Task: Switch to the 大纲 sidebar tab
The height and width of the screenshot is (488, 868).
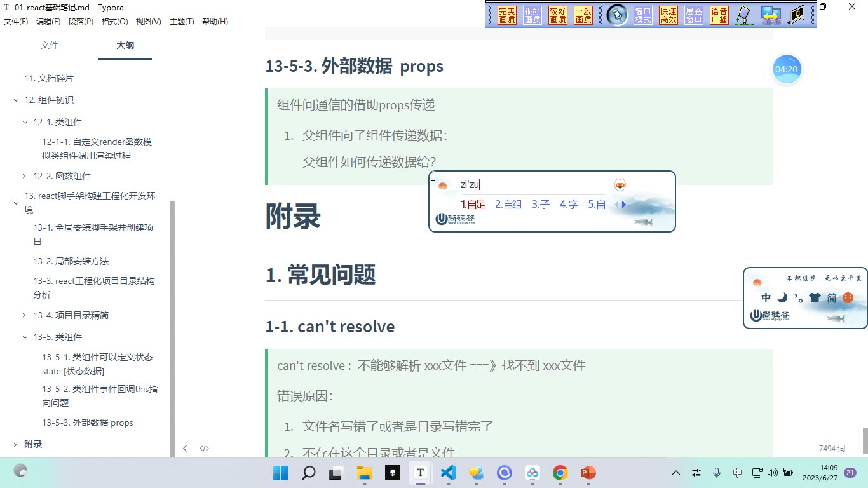Action: pos(125,45)
